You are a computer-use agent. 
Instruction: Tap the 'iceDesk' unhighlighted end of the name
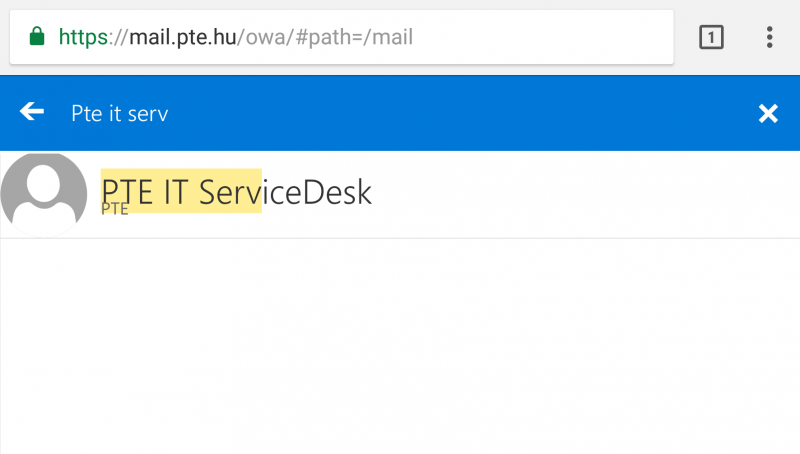coord(317,192)
